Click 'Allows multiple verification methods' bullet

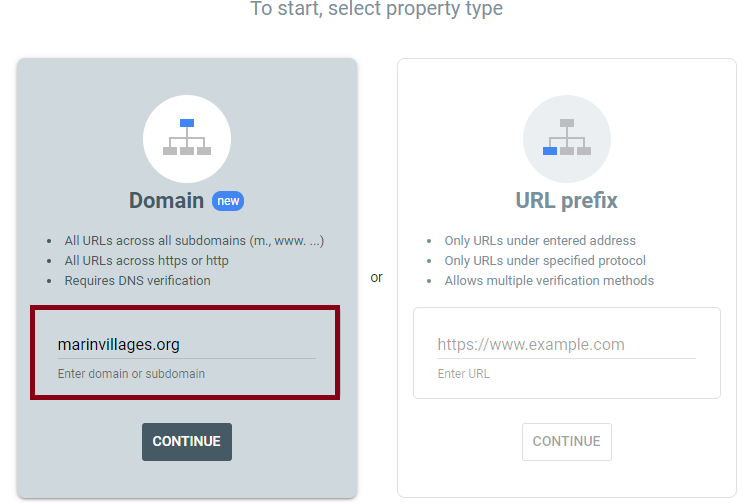[549, 281]
